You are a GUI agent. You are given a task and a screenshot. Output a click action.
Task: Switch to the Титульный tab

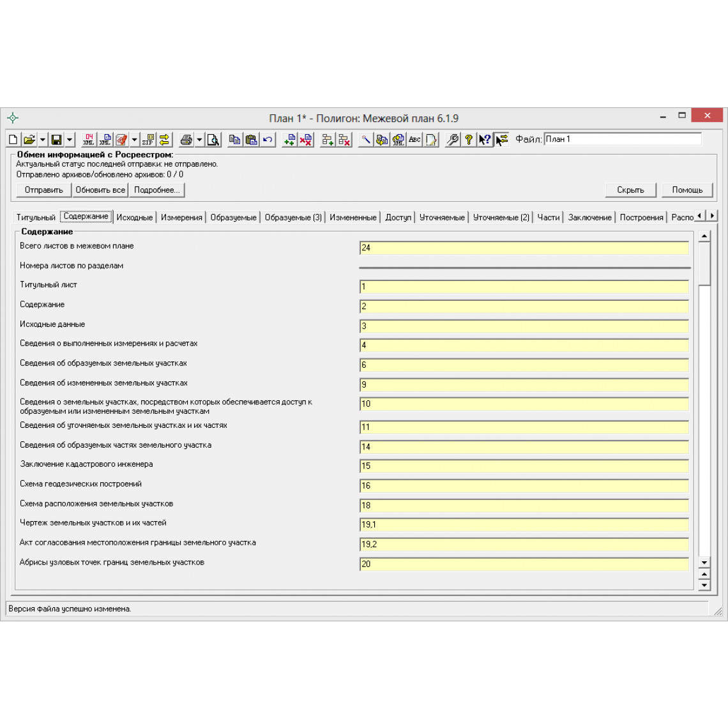coord(36,217)
